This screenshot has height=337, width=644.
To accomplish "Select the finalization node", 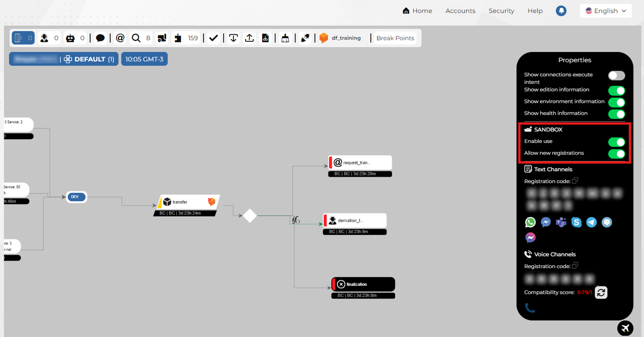I will [x=363, y=284].
